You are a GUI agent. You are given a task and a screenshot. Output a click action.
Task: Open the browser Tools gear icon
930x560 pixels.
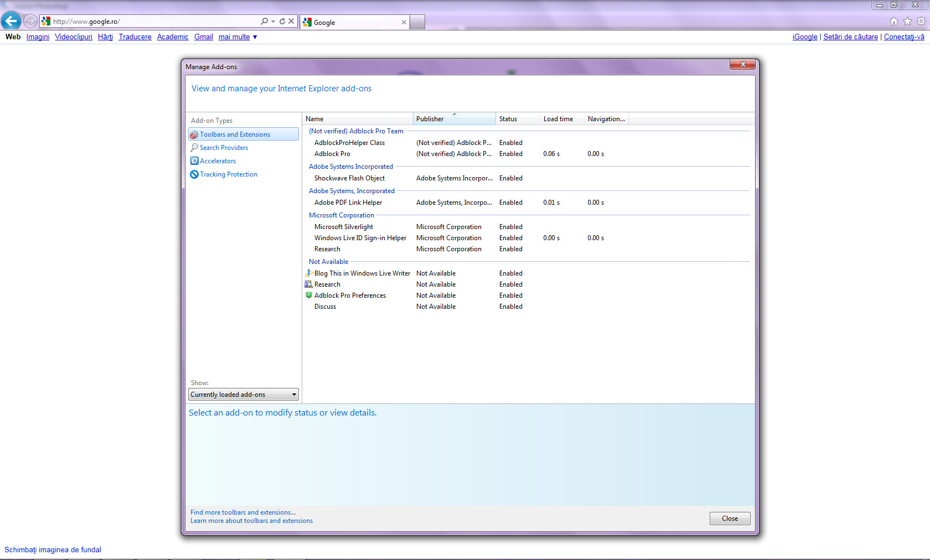click(921, 22)
